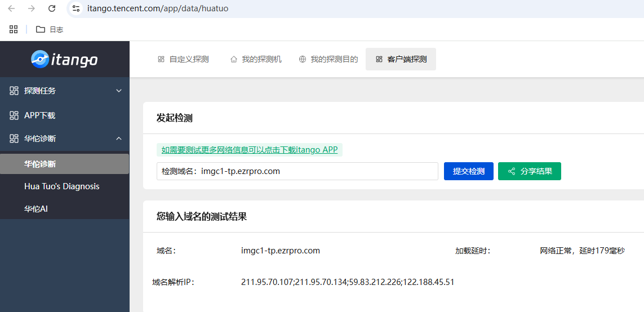This screenshot has width=644, height=312.
Task: Open the 日志 bookmark folder
Action: coord(49,29)
